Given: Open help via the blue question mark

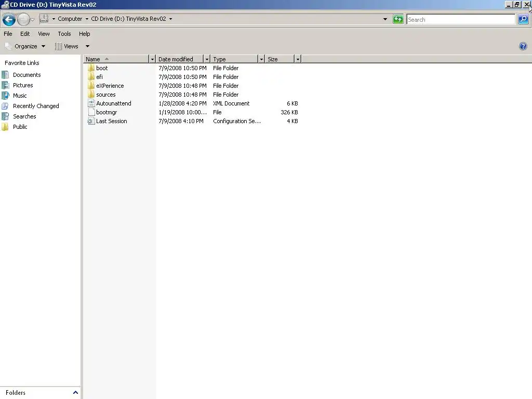Looking at the screenshot, I should pos(523,46).
